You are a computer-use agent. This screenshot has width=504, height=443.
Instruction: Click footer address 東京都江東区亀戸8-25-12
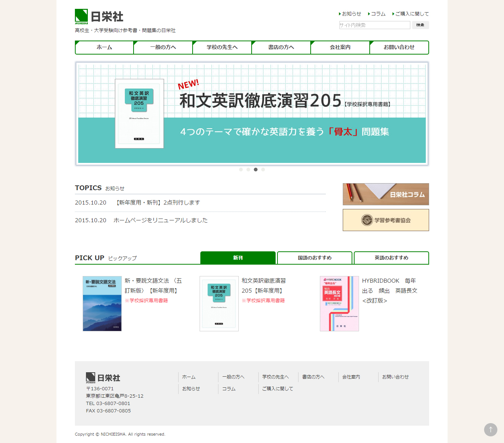[x=115, y=396]
